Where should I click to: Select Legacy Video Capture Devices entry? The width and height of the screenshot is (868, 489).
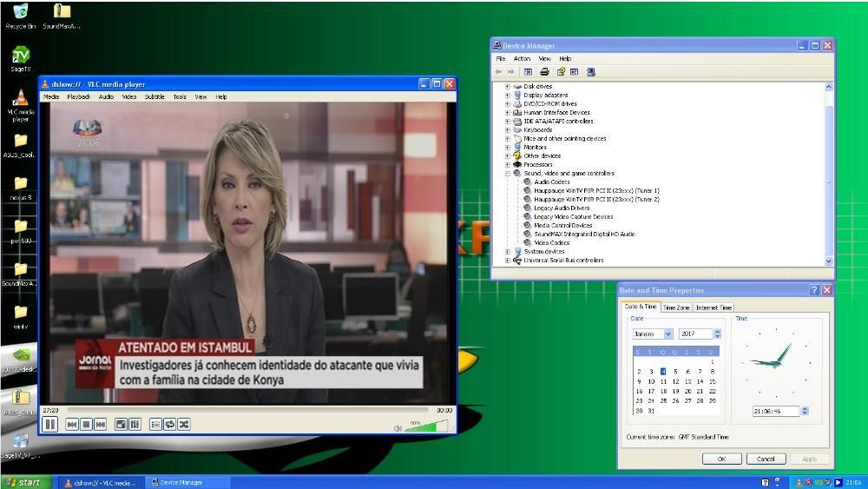click(x=573, y=217)
